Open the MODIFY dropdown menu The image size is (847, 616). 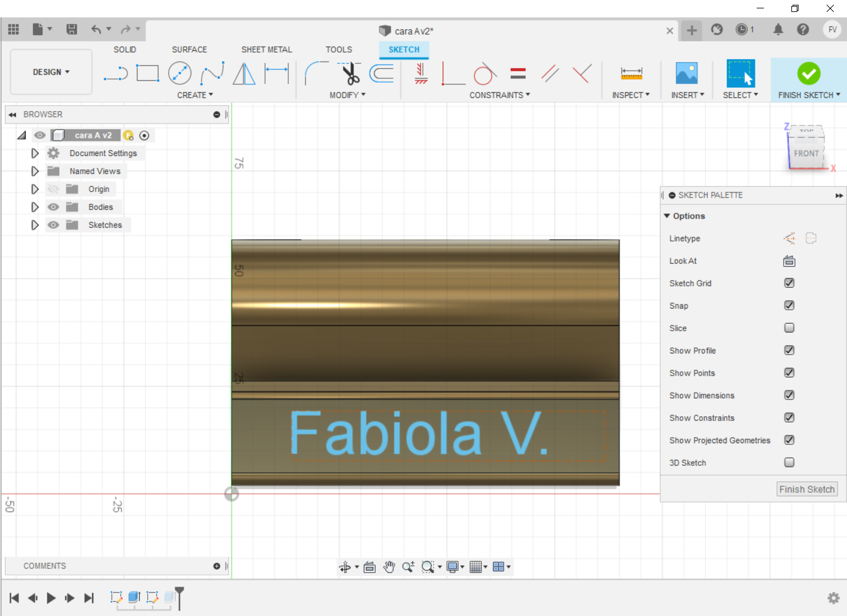pyautogui.click(x=348, y=95)
